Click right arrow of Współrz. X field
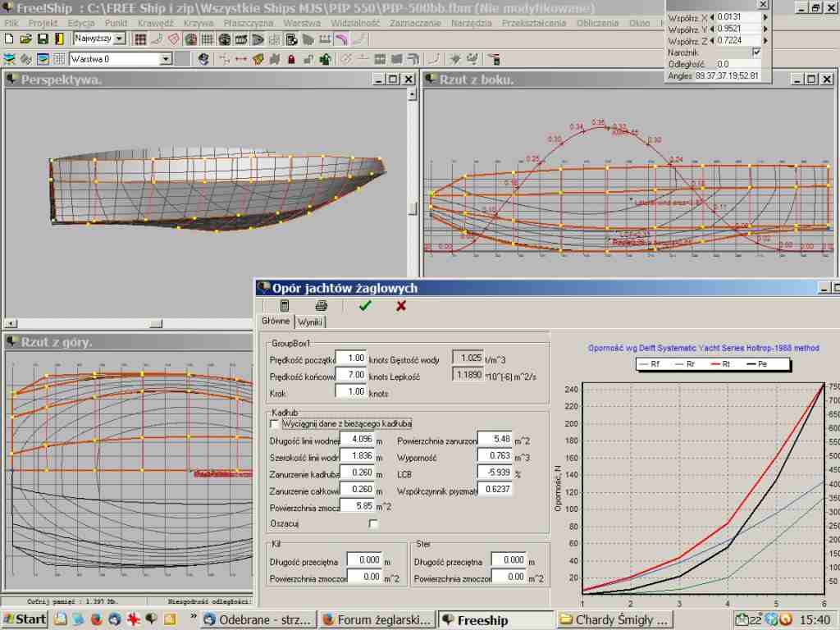 pyautogui.click(x=766, y=16)
